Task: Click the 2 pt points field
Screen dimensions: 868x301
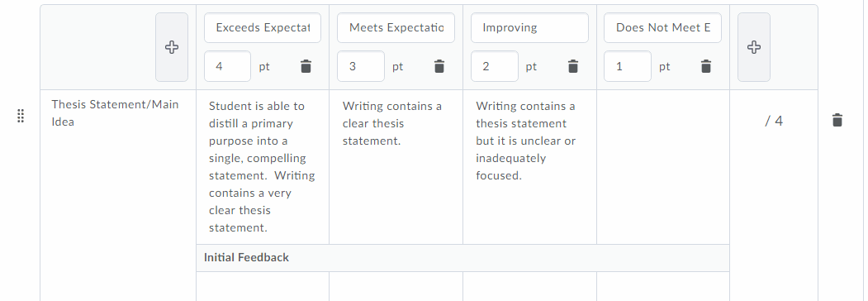Action: (495, 66)
